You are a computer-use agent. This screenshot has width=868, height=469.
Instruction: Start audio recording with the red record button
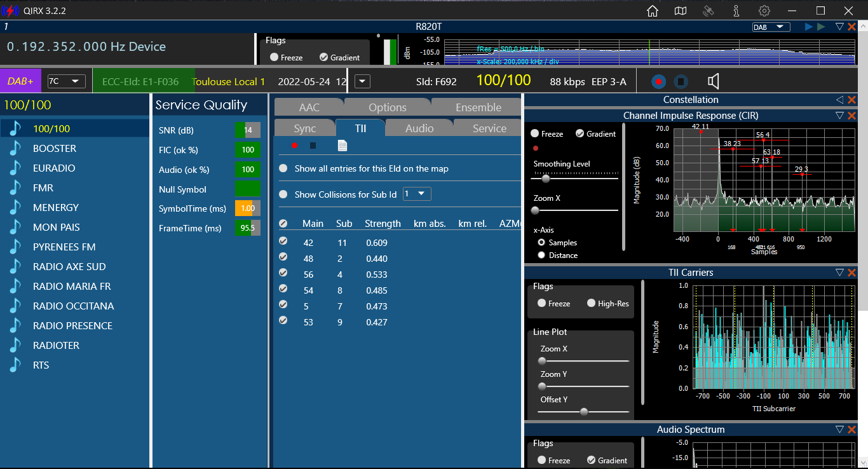pos(659,81)
